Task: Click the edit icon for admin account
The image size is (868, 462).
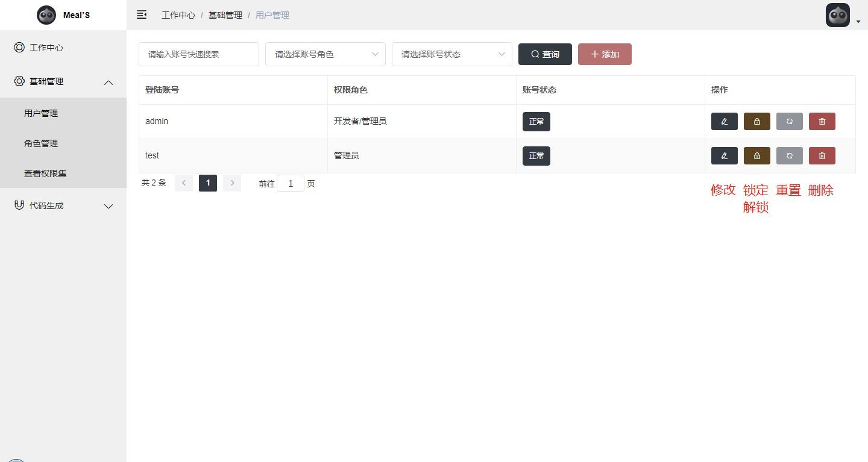Action: [724, 122]
